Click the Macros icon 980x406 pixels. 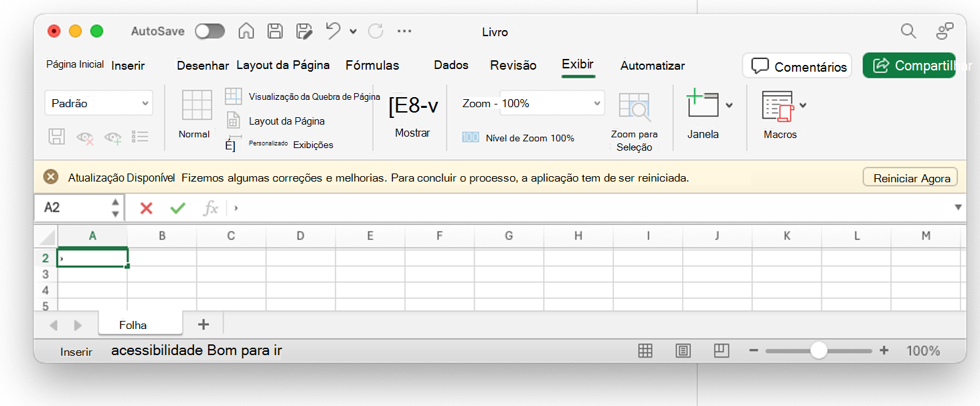778,106
